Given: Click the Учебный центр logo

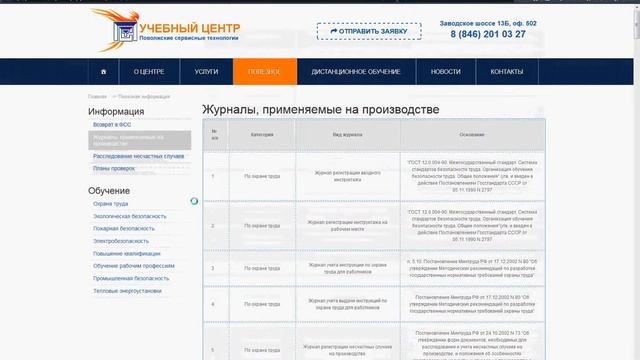Looking at the screenshot, I should [165, 31].
